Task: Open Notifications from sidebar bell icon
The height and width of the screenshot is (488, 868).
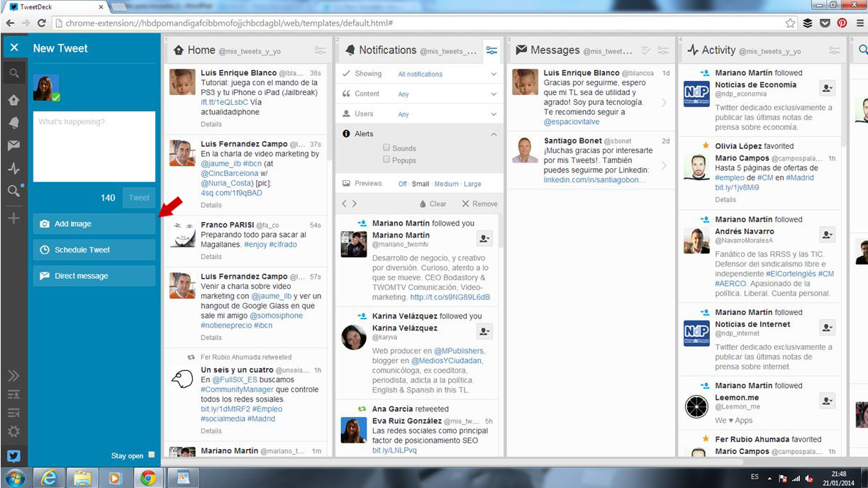Action: [x=13, y=123]
